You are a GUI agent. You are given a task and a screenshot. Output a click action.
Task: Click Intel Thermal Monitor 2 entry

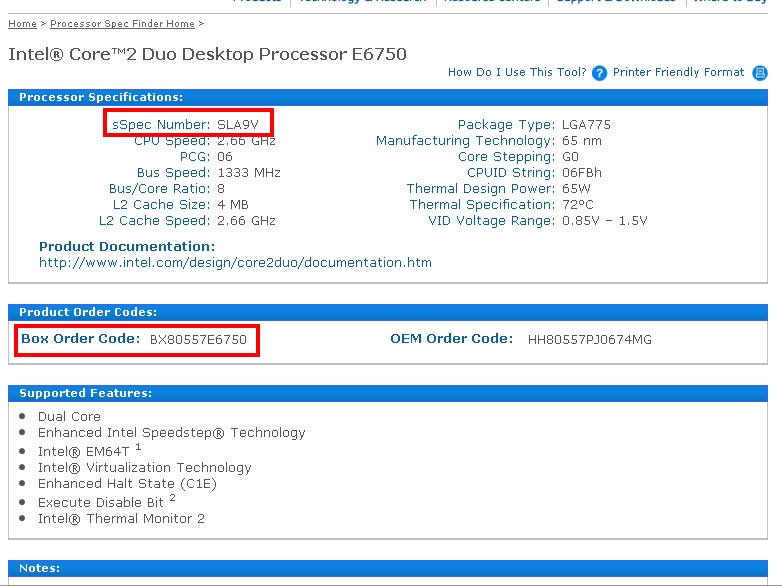121,518
